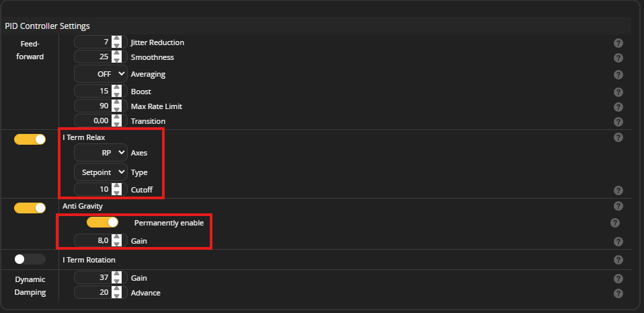Disable the I Term Relax toggle
The width and height of the screenshot is (644, 313).
point(30,139)
